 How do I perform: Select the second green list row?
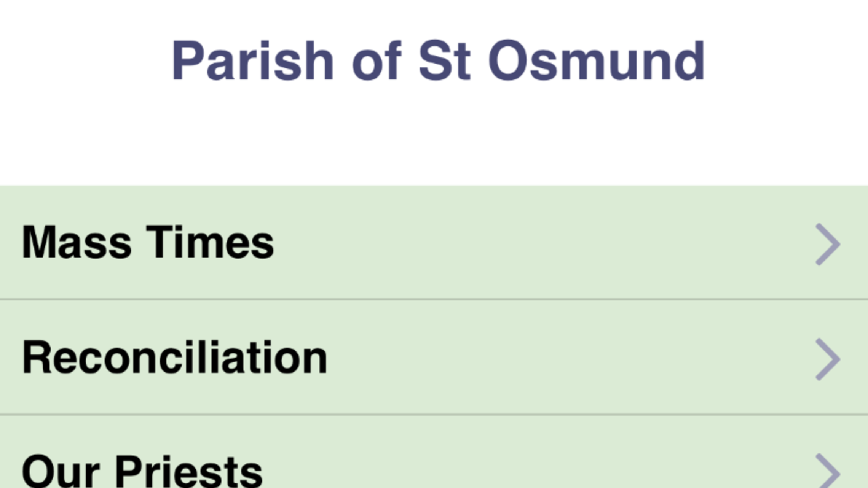(434, 357)
